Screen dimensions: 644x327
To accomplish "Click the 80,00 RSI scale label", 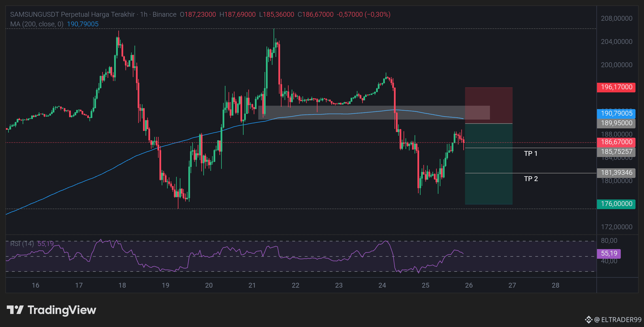I will (x=609, y=241).
